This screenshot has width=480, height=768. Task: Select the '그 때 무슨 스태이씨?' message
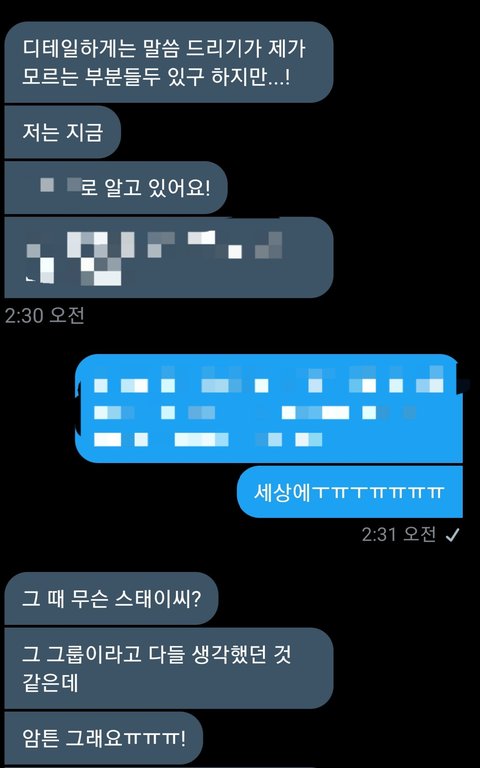(x=111, y=599)
